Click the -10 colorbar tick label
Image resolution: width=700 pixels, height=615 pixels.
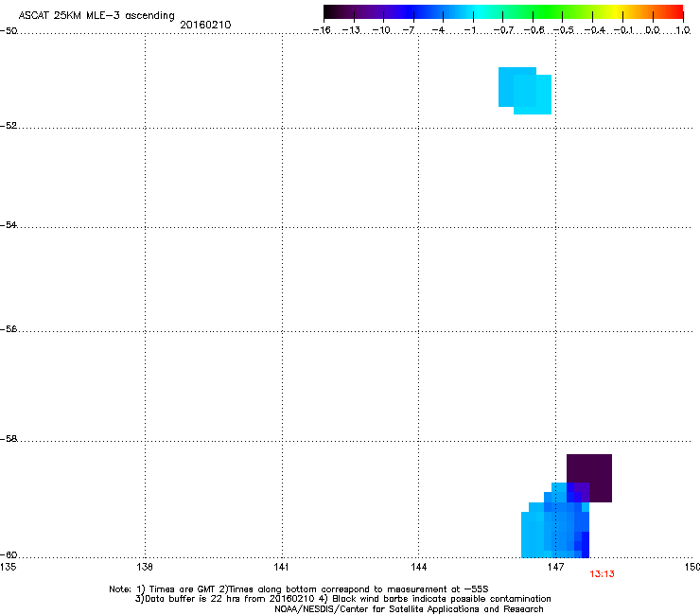click(x=381, y=30)
